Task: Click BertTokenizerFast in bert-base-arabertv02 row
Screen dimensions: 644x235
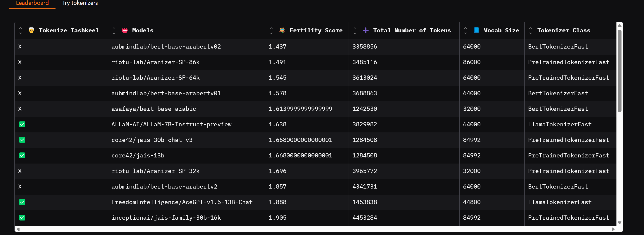Action: click(558, 46)
